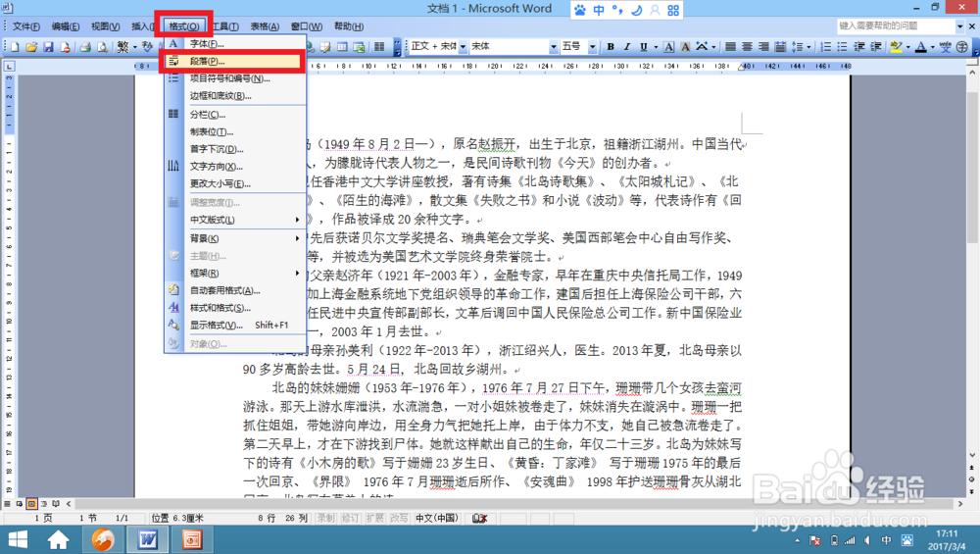Image resolution: width=980 pixels, height=554 pixels.
Task: Choose 分栏 menu entry
Action: pyautogui.click(x=234, y=115)
